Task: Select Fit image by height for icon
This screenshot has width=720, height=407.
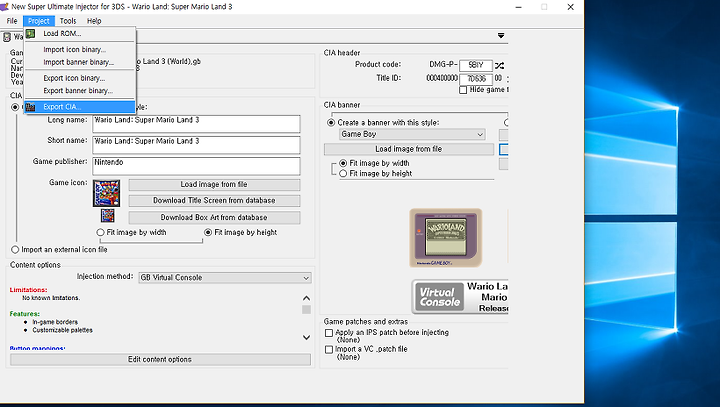Action: (208, 232)
